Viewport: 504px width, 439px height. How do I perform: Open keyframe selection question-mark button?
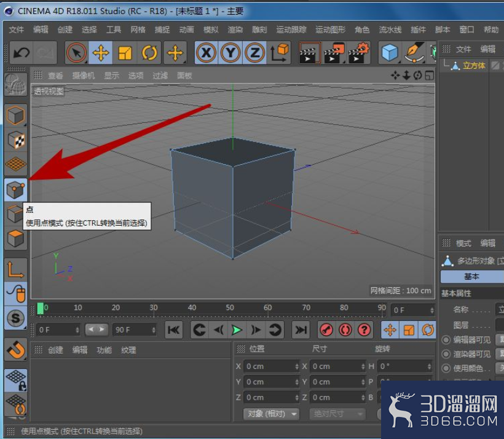pyautogui.click(x=364, y=330)
